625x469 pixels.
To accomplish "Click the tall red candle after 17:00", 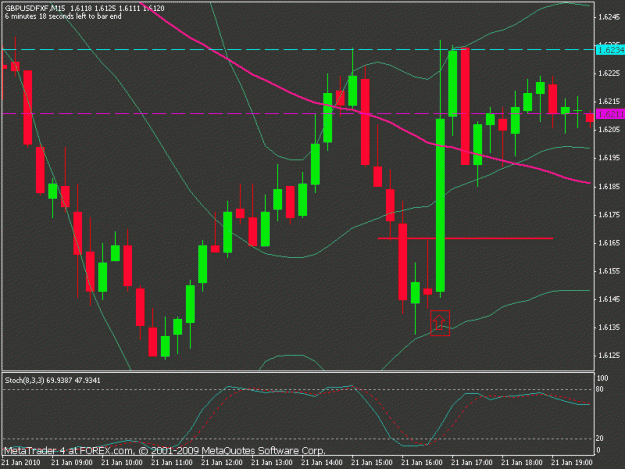I will (465, 107).
